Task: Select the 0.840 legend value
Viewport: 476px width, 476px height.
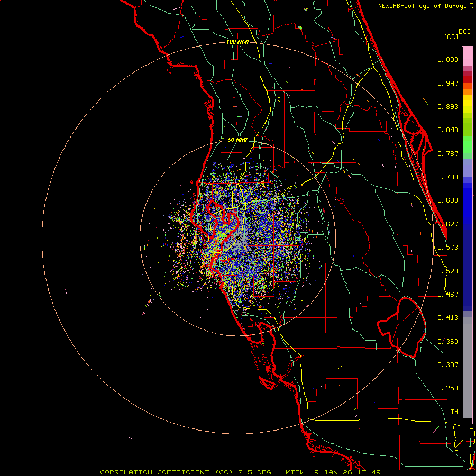Action: pos(448,130)
